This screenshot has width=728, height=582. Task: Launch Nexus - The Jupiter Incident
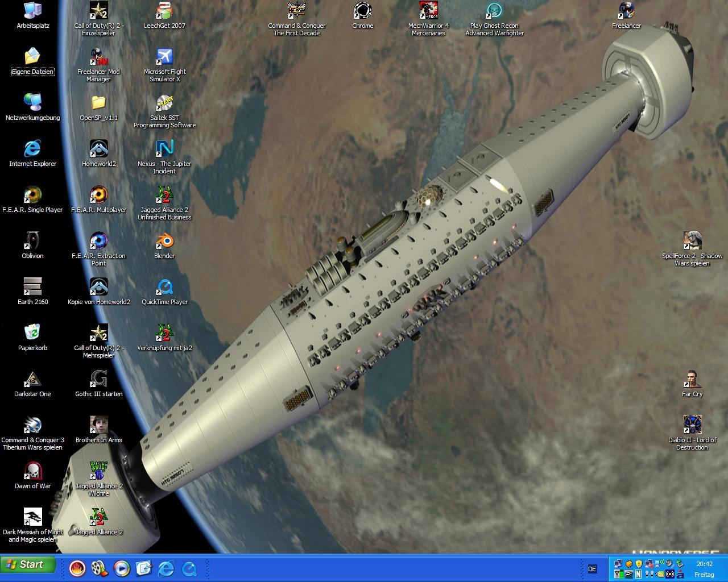164,149
